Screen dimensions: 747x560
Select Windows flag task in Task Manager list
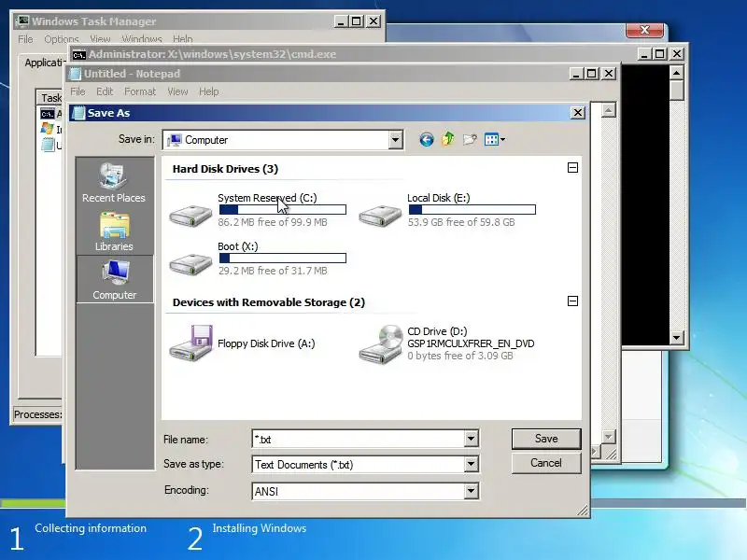point(48,129)
